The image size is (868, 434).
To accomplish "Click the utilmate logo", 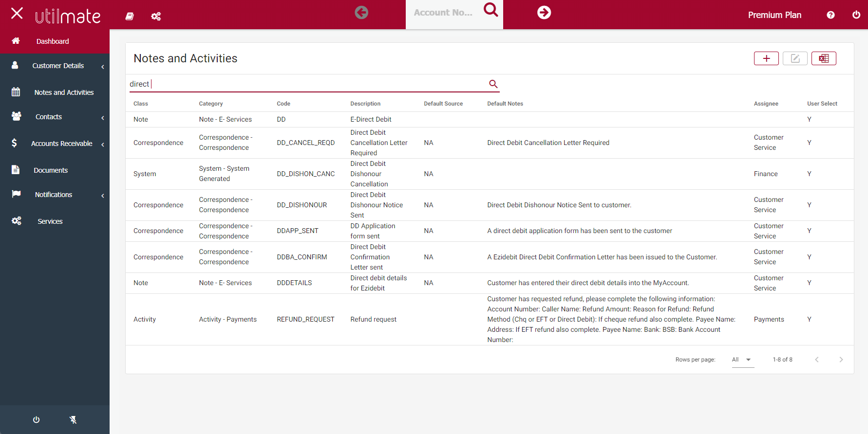I will coord(68,16).
